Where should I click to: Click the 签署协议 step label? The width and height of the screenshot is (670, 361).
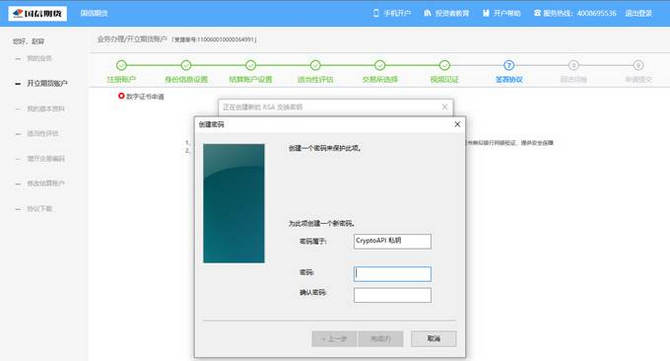pyautogui.click(x=509, y=79)
